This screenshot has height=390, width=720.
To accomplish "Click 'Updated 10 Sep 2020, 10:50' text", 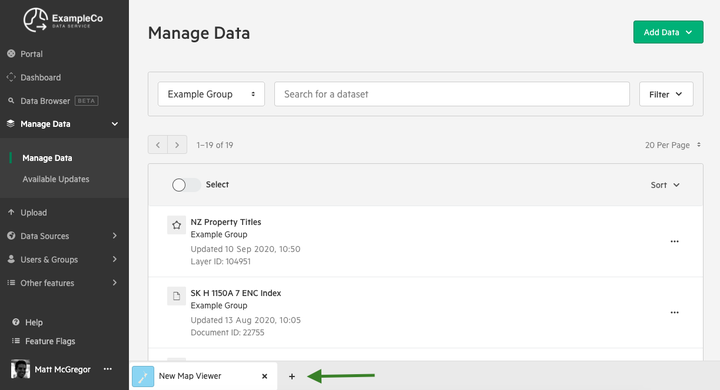I will (x=245, y=249).
